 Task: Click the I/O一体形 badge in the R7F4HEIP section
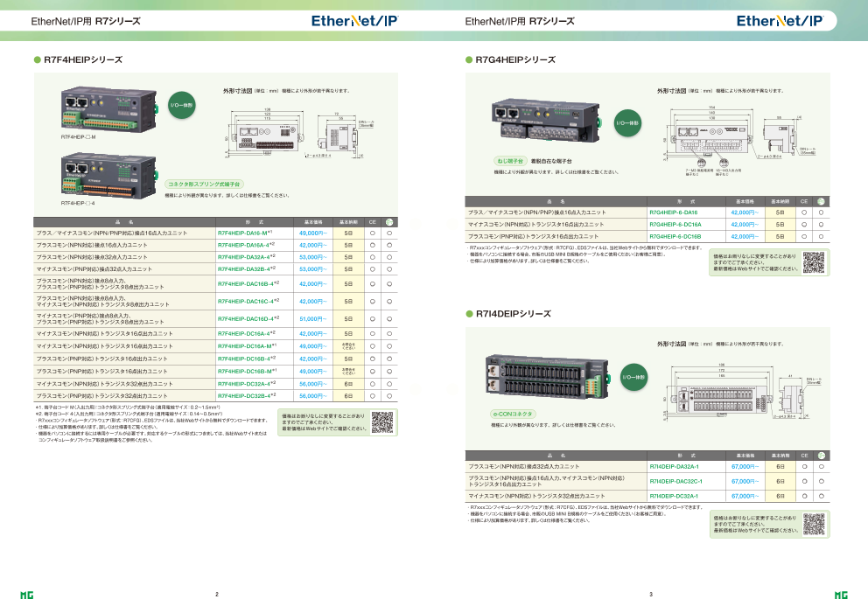(x=182, y=105)
